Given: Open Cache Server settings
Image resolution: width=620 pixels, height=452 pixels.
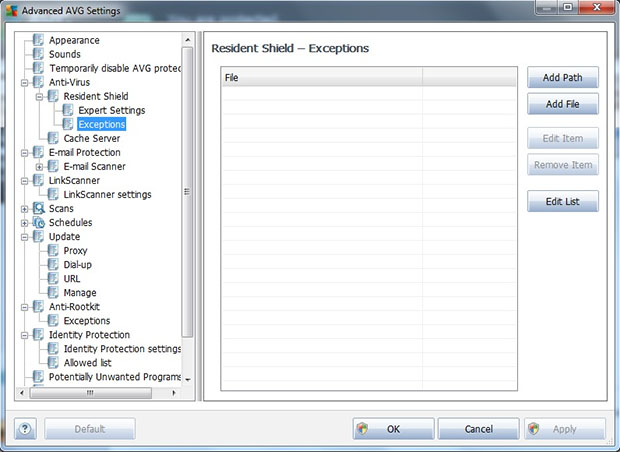Looking at the screenshot, I should coord(92,138).
